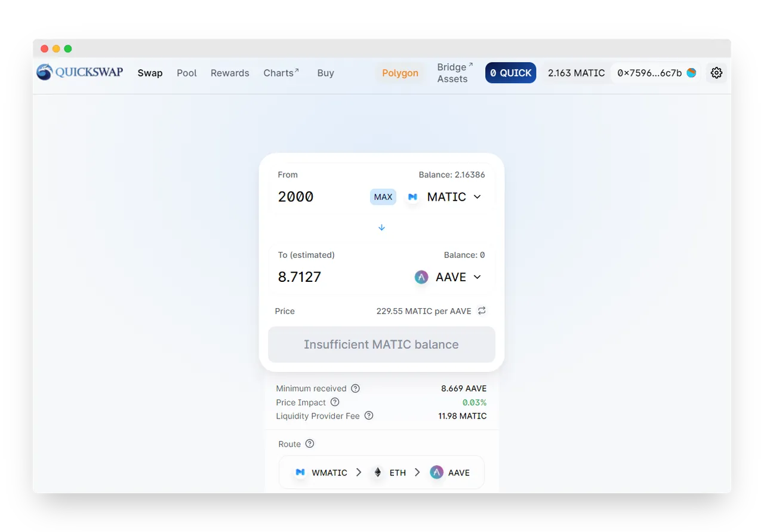
Task: Open the Rewards tab
Action: (230, 73)
